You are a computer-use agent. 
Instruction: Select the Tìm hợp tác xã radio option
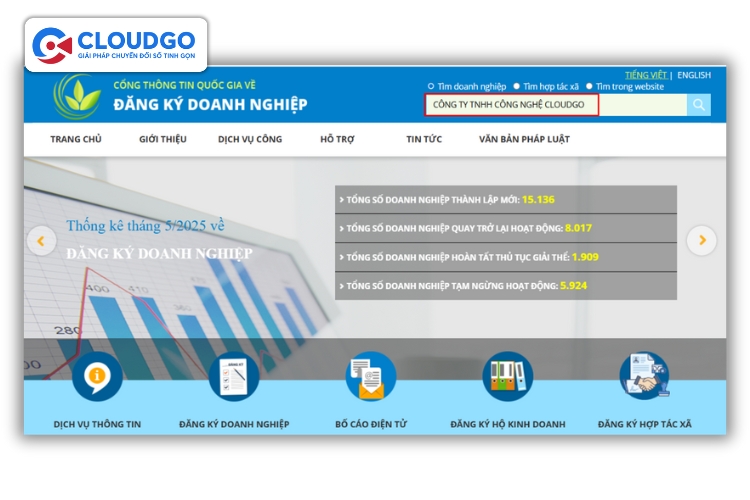click(x=516, y=87)
